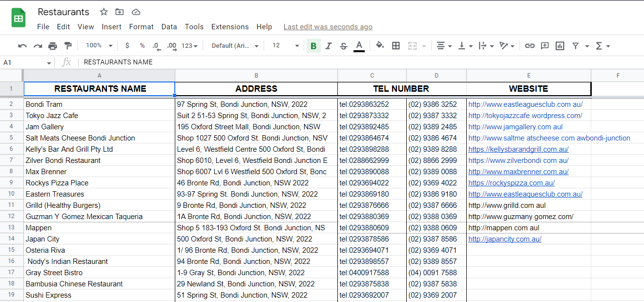The height and width of the screenshot is (302, 644).
Task: Open more number formats 123 dropdown
Action: pyautogui.click(x=189, y=46)
